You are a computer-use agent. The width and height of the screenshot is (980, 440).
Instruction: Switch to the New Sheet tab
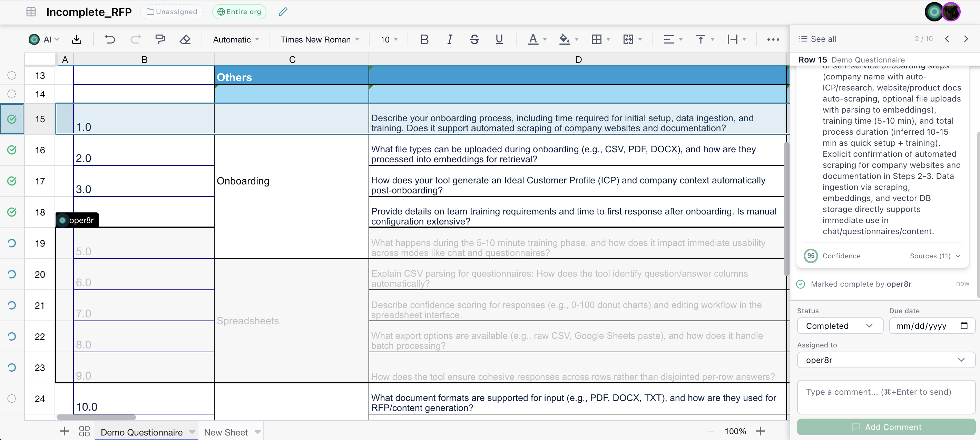226,432
